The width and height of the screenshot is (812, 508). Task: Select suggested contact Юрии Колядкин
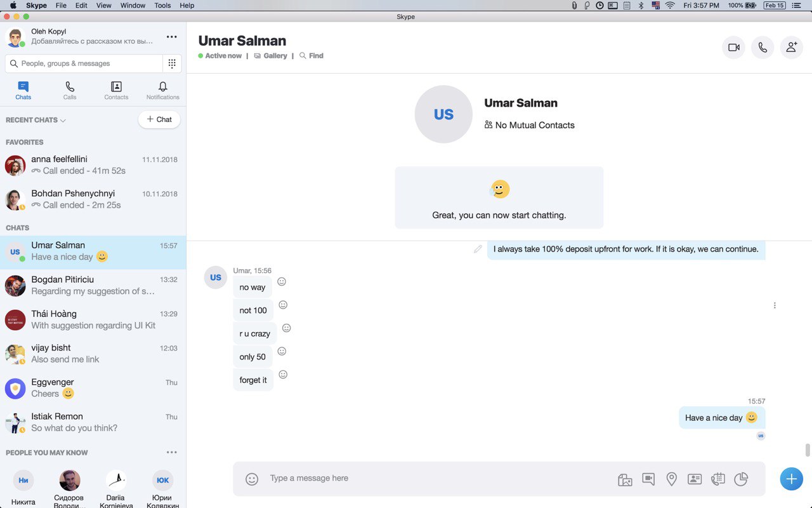(163, 489)
